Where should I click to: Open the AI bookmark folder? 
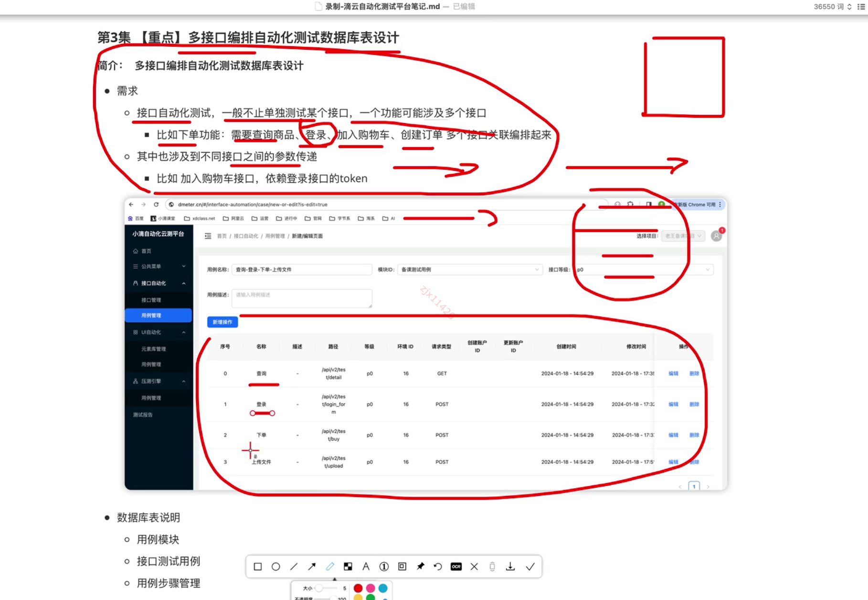pyautogui.click(x=389, y=219)
